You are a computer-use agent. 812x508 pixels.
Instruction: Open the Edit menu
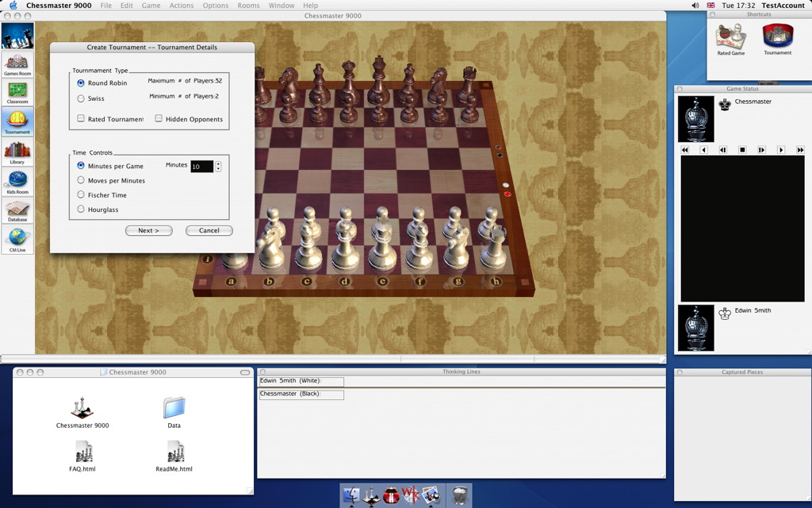[x=126, y=6]
